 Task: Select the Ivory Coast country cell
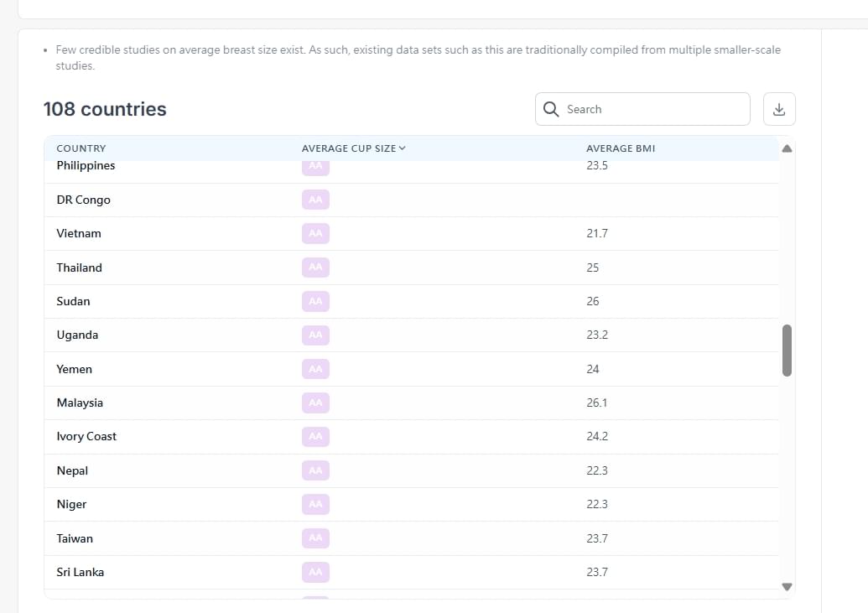click(x=86, y=437)
